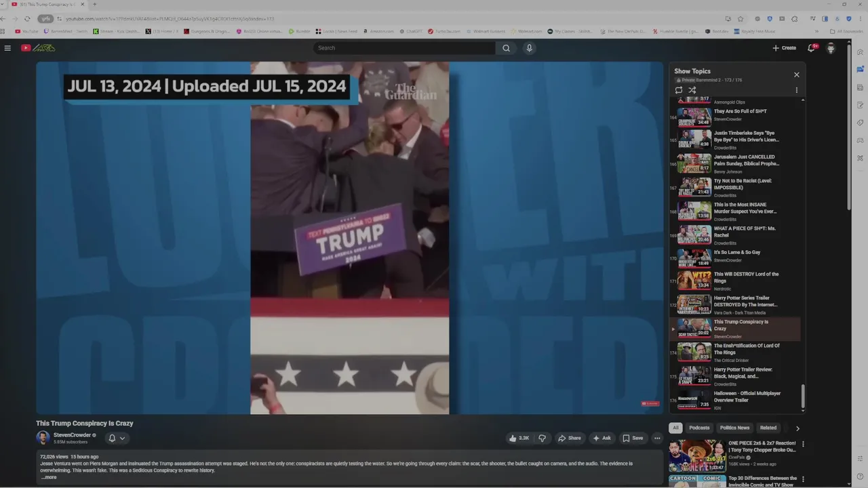Screen dimensions: 868x488
Task: Open the account avatar menu
Action: pyautogui.click(x=831, y=48)
